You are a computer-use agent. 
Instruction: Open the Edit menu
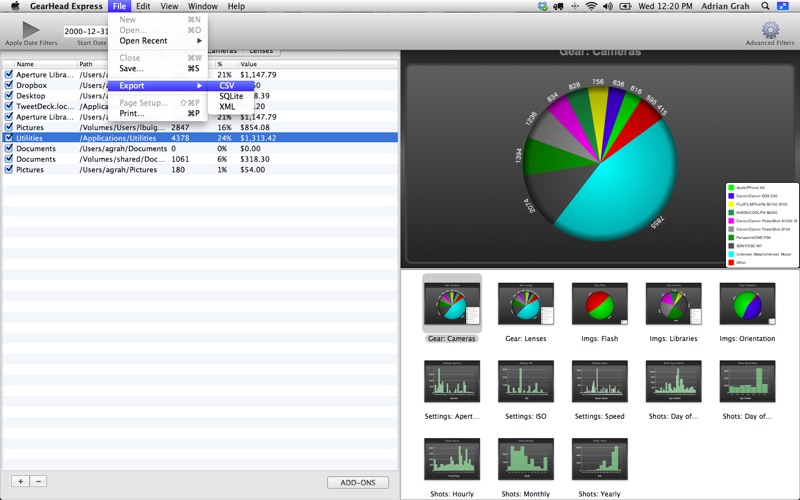click(x=143, y=6)
